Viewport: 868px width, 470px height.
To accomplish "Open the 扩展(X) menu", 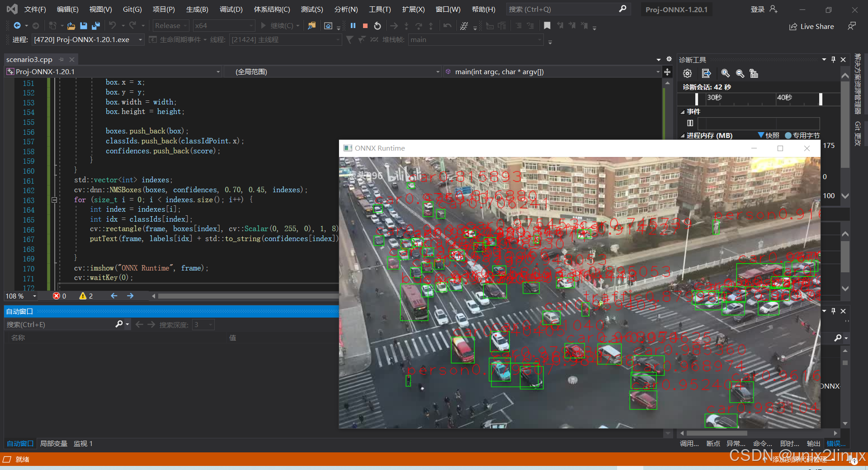I will (413, 9).
